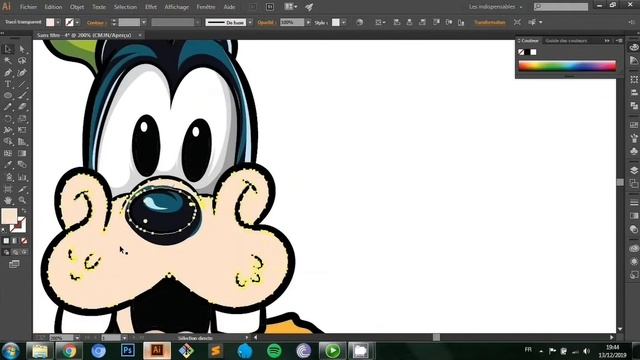This screenshot has height=360, width=640.
Task: Open the Effet menu
Action: [x=151, y=7]
